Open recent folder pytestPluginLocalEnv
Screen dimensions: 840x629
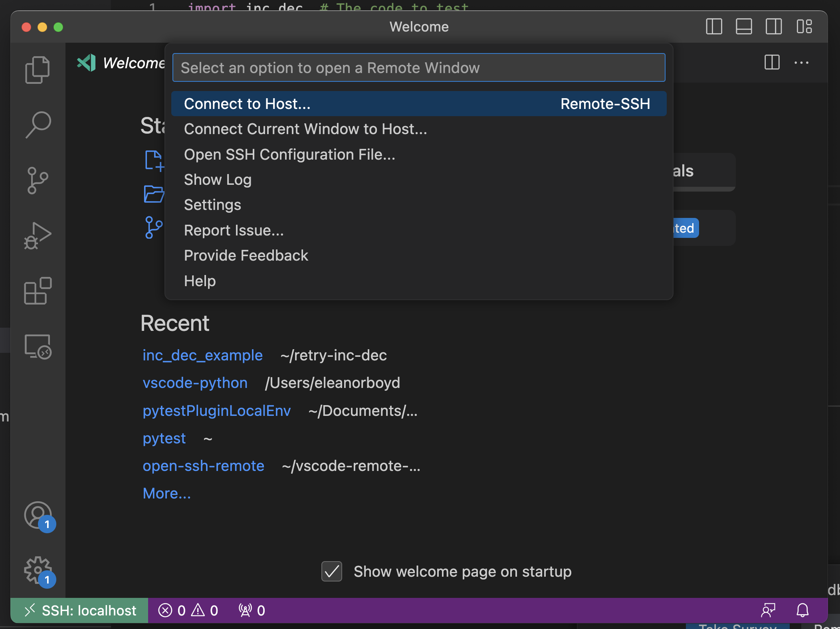[x=216, y=411]
